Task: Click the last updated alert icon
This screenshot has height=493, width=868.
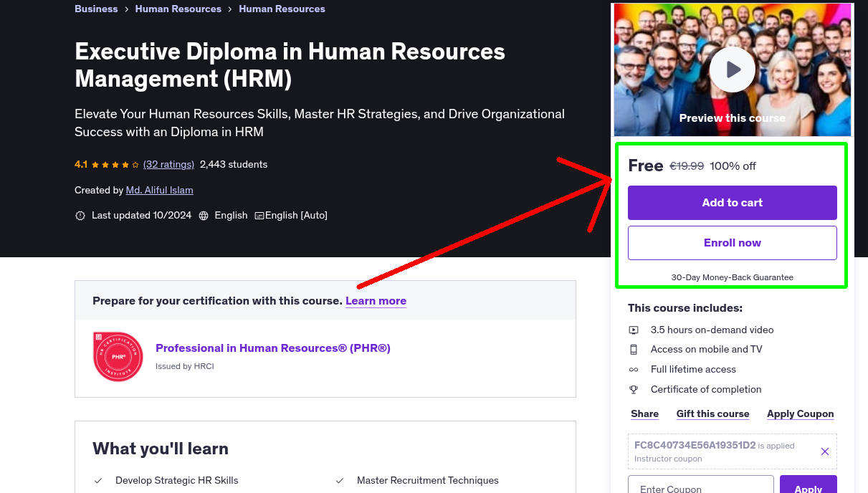Action: pyautogui.click(x=80, y=216)
